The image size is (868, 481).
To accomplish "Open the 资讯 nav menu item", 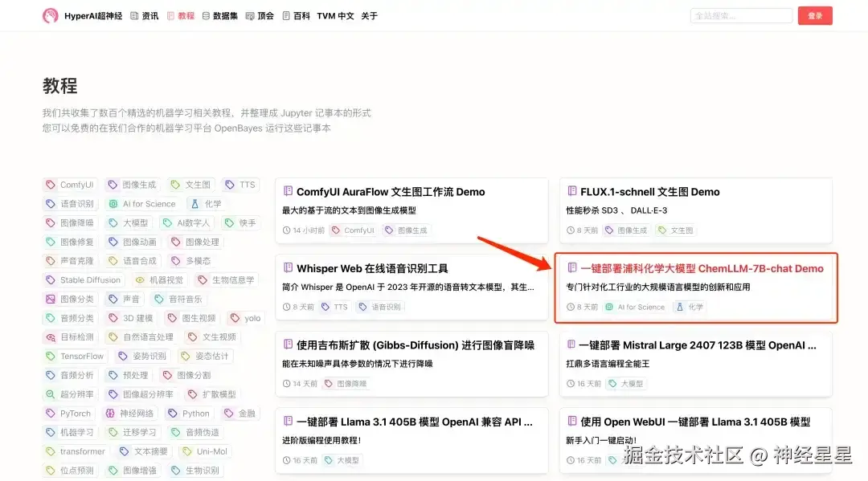I will click(145, 16).
